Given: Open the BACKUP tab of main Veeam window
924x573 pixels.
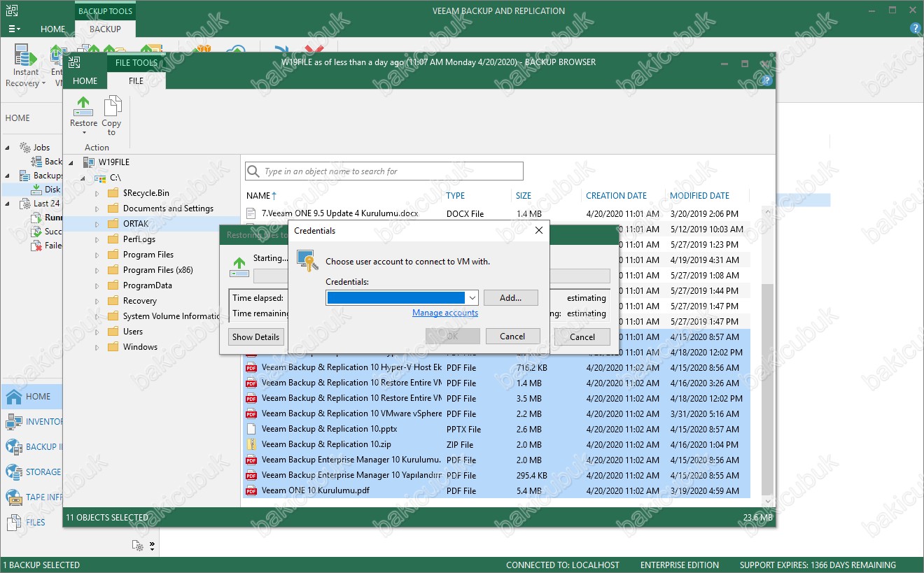Looking at the screenshot, I should [x=105, y=29].
